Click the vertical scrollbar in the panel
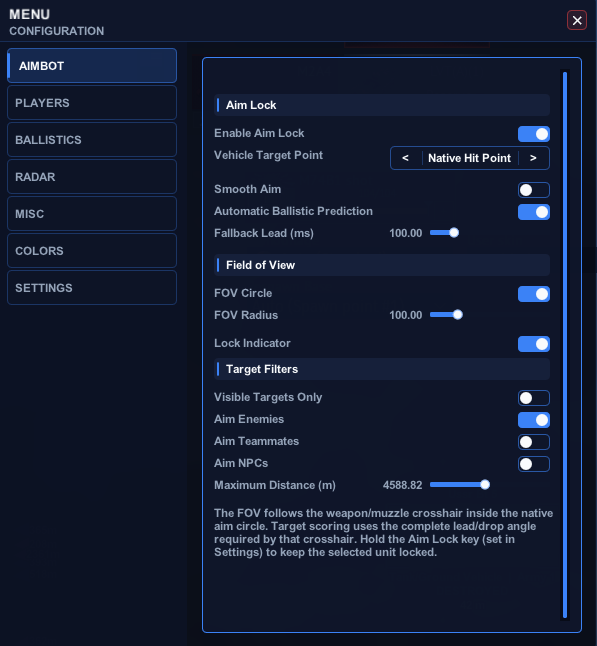This screenshot has width=597, height=646. tap(565, 345)
